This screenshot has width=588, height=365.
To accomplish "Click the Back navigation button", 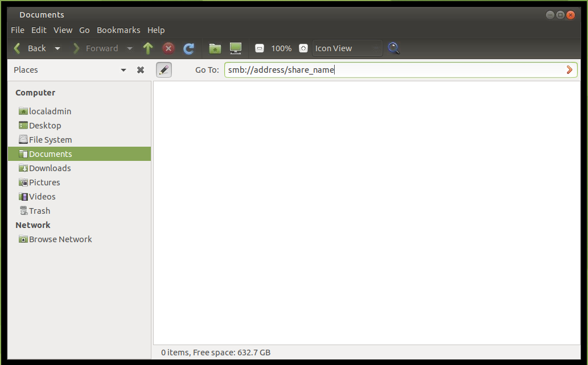I will click(30, 48).
